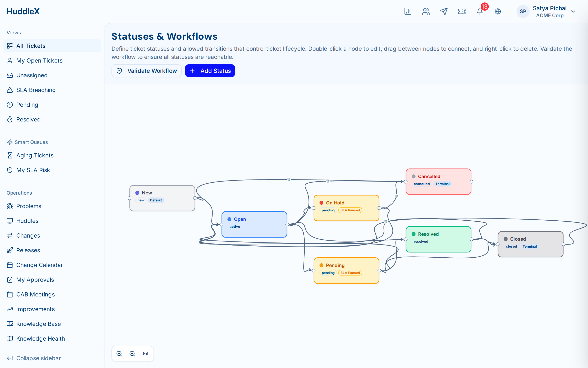
Task: Click the SLA Breaching warning triangle icon
Action: [10, 90]
